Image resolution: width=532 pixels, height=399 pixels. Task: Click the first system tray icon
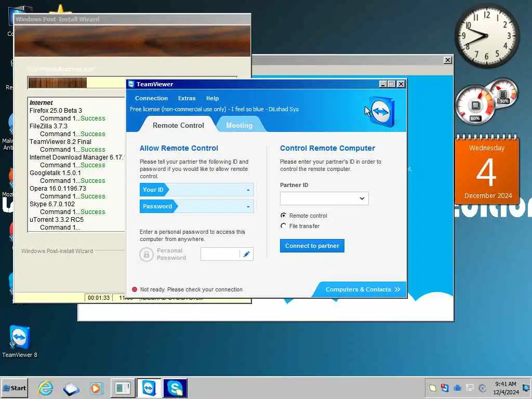pyautogui.click(x=433, y=388)
